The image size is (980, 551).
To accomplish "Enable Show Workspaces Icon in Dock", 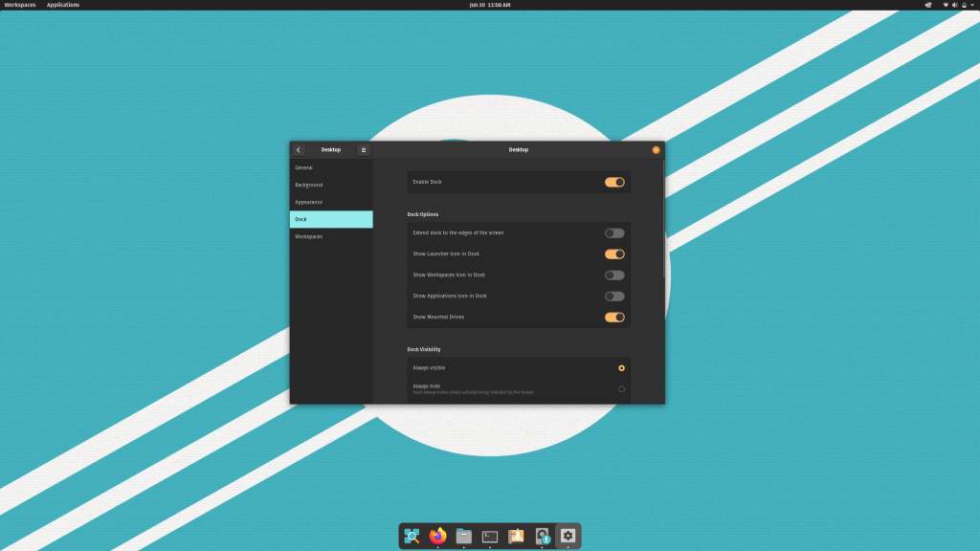I will [x=616, y=275].
